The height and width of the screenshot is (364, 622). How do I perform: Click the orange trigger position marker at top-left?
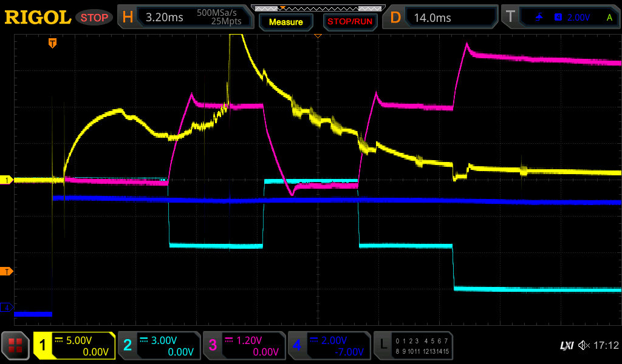pyautogui.click(x=52, y=43)
